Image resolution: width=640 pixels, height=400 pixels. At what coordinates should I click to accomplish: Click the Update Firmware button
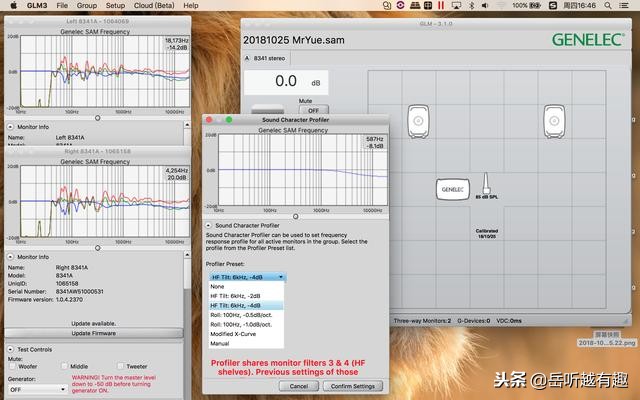click(x=93, y=333)
